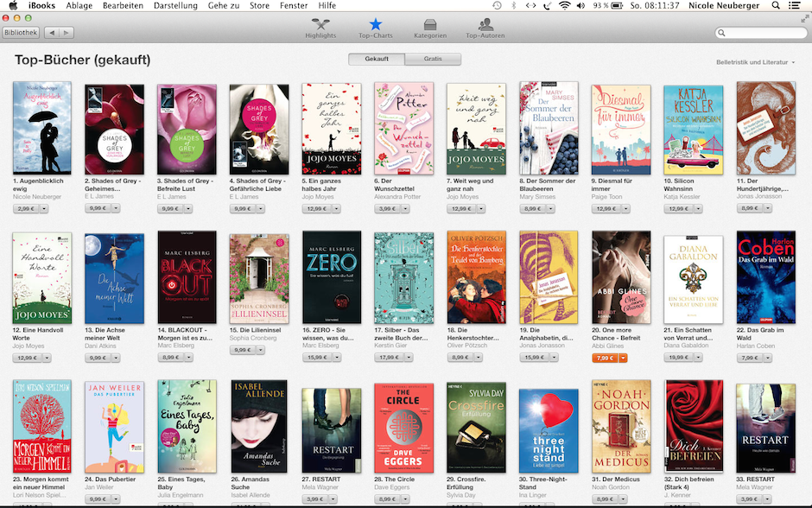Image resolution: width=812 pixels, height=508 pixels.
Task: Open the Silicon Wahnsinn book cover
Action: click(694, 130)
